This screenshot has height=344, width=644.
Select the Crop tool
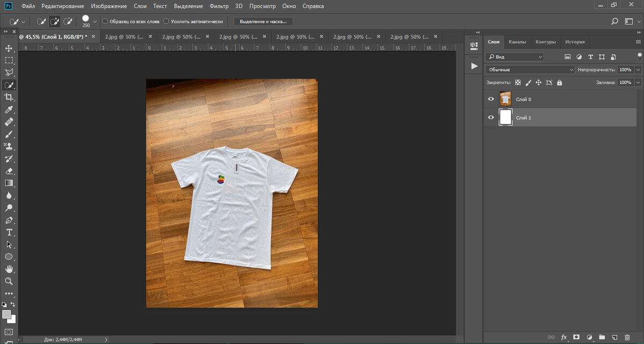click(x=9, y=97)
